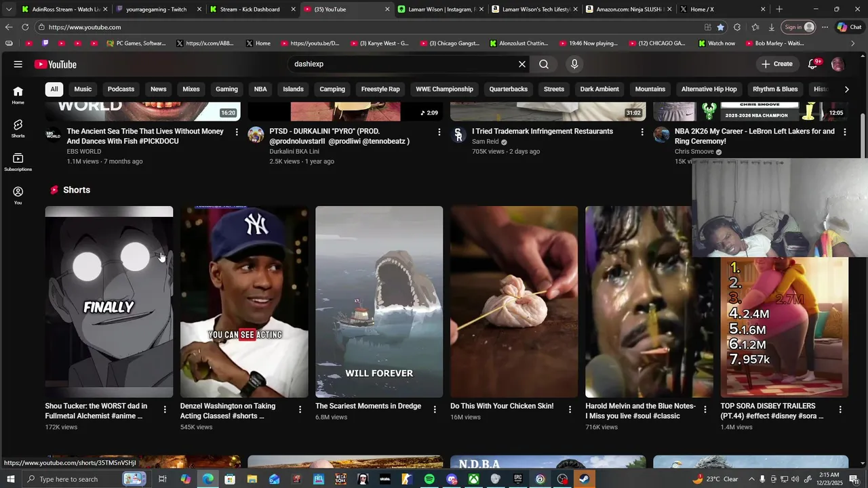Show more category chips with right arrow
This screenshot has width=868, height=488.
coord(846,89)
